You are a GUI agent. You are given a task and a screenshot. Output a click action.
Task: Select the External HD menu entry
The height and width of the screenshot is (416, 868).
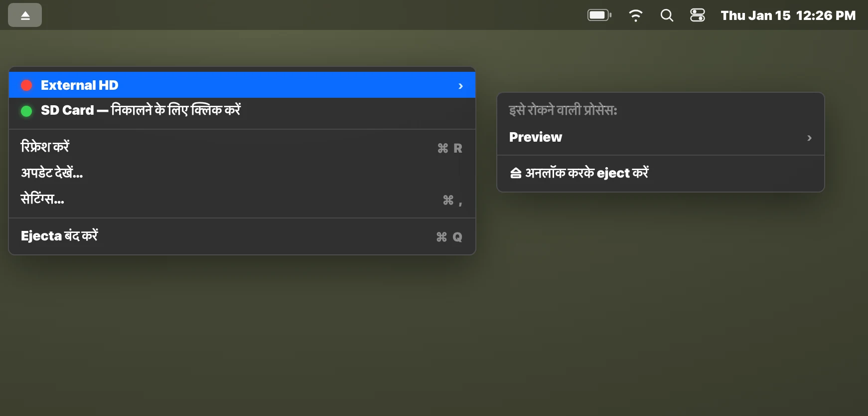[242, 85]
